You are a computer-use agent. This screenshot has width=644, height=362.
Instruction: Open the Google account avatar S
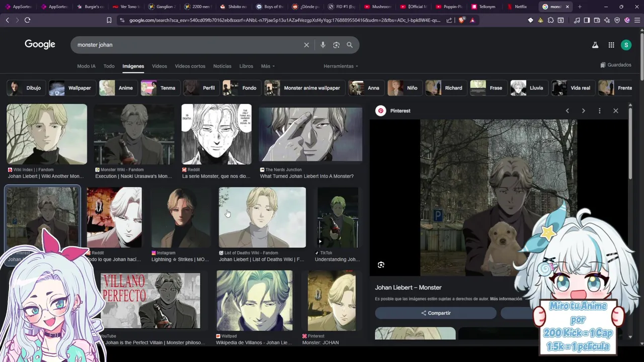[626, 45]
